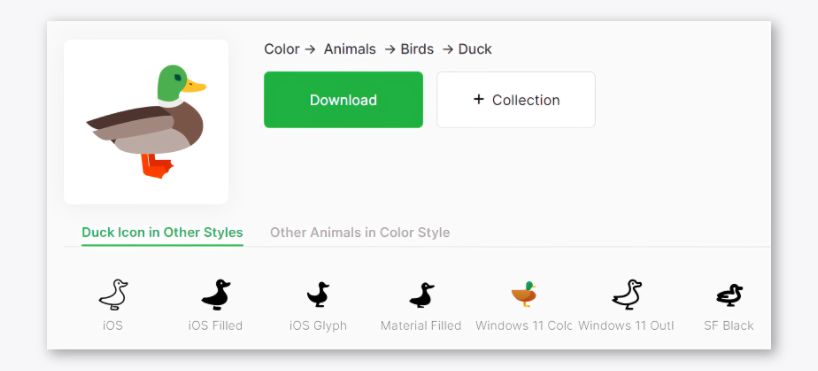
Task: Click the iOS Filled style label
Action: (x=215, y=326)
